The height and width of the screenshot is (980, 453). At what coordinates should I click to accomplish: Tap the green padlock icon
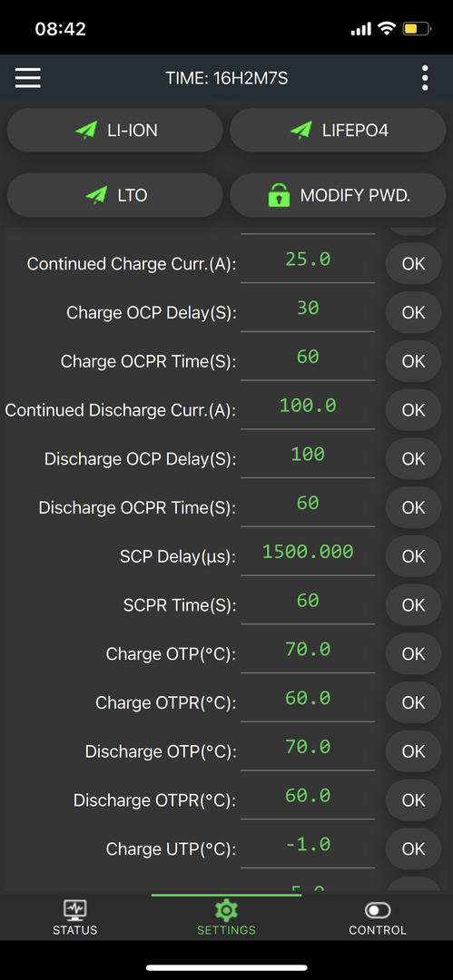279,195
